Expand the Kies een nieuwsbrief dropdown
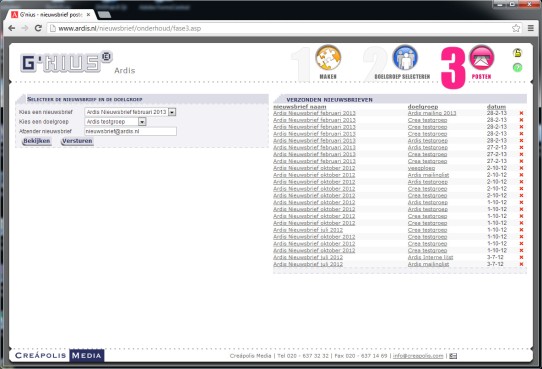542x369 pixels. coord(172,112)
